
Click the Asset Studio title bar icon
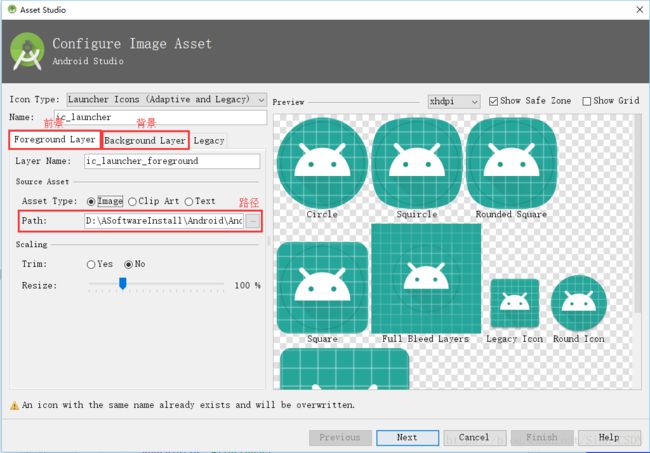coord(12,9)
